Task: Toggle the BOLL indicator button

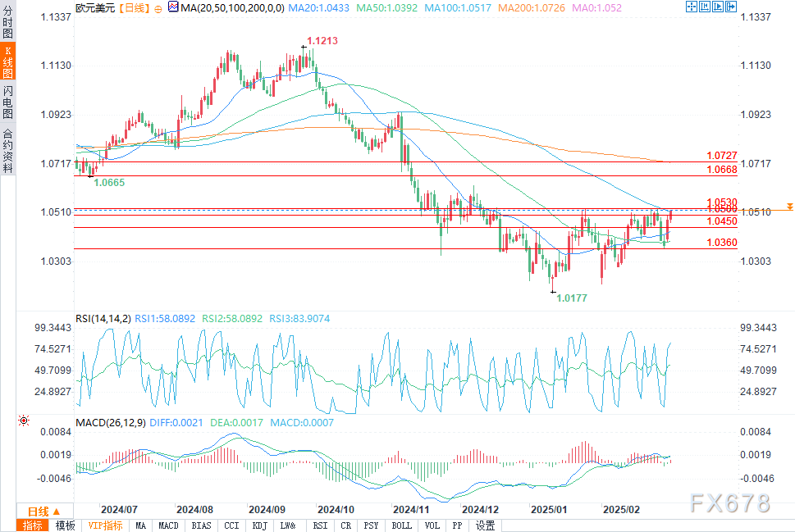Action: click(x=401, y=525)
